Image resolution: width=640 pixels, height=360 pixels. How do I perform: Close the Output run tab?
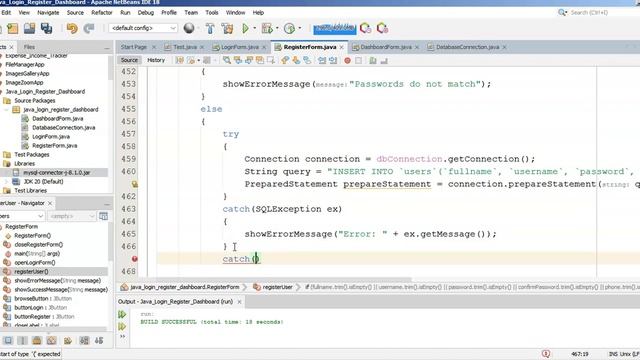pyautogui.click(x=239, y=302)
